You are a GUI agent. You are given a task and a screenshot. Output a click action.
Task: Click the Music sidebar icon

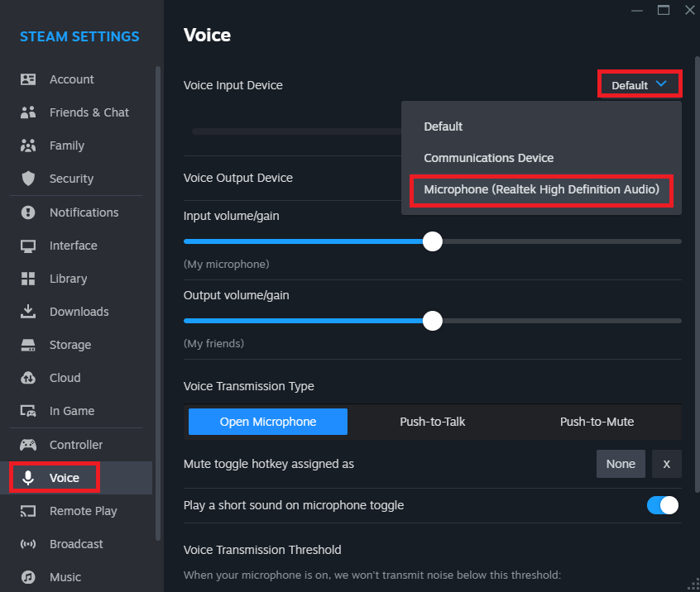pyautogui.click(x=29, y=577)
